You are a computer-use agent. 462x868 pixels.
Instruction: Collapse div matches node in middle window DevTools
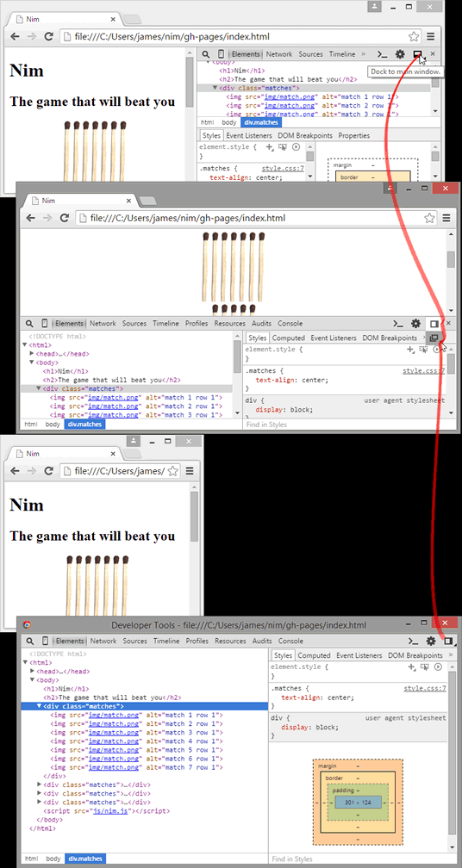[x=39, y=388]
